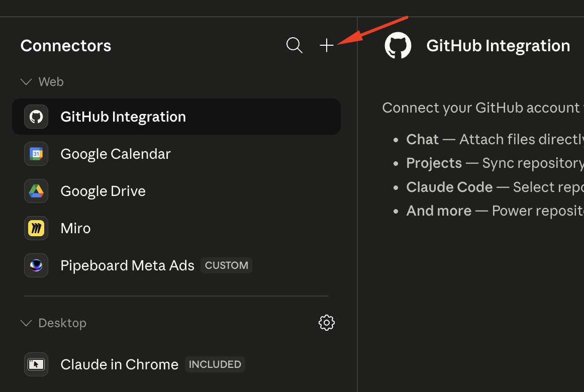Screen dimensions: 584x392
Task: Collapse the Desktop section chevron
Action: click(26, 323)
